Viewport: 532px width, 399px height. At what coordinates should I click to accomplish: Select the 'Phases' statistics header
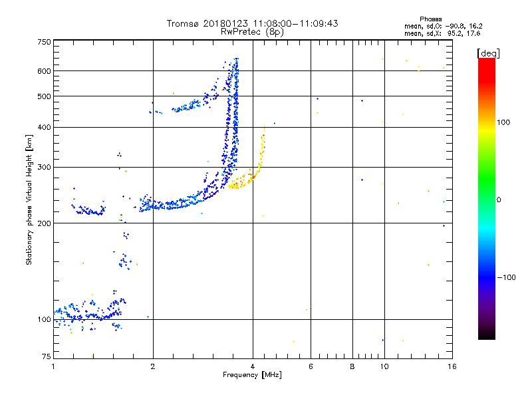point(430,19)
